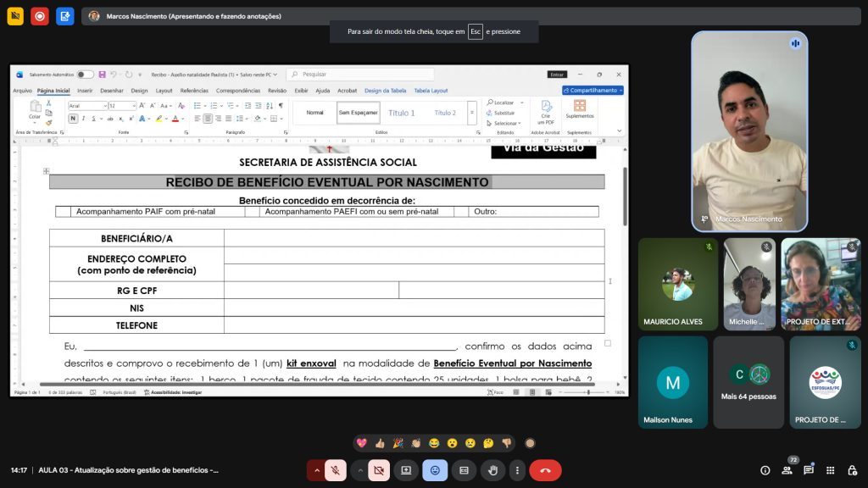Screen dimensions: 868x488
Task: Turn on the camera
Action: click(379, 470)
